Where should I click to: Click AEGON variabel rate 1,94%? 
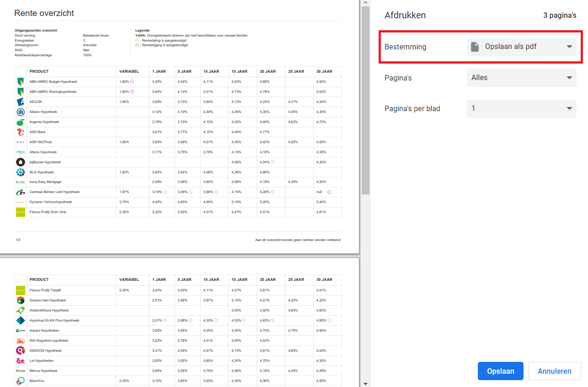(x=124, y=102)
